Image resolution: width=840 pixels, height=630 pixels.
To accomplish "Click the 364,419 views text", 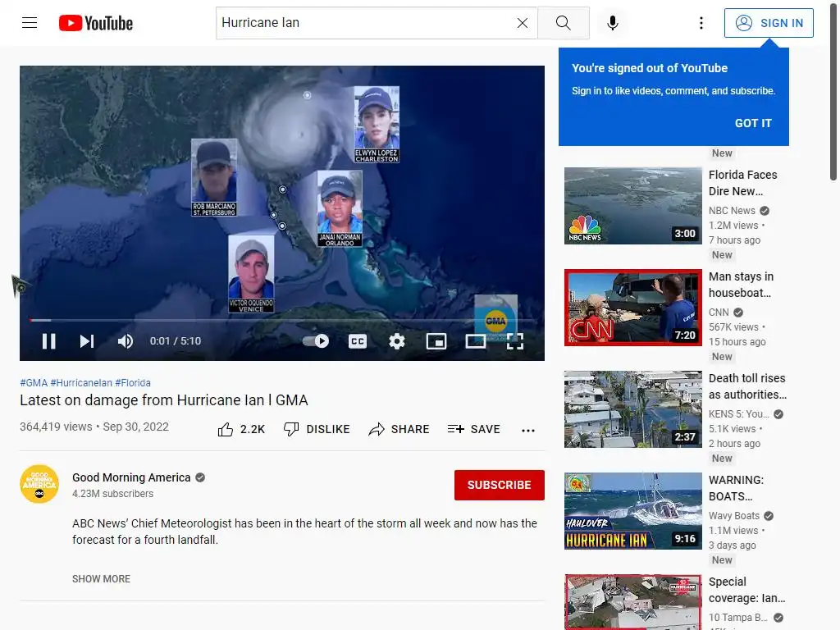I will (x=56, y=427).
